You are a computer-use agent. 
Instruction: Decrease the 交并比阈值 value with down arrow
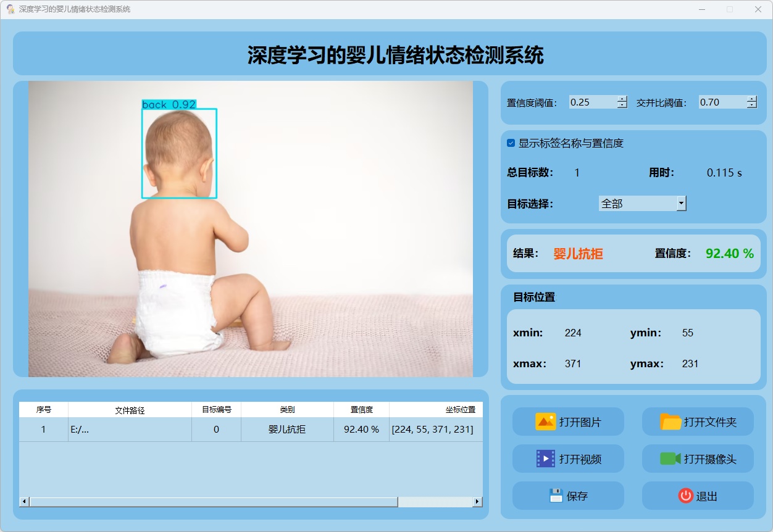pos(752,106)
